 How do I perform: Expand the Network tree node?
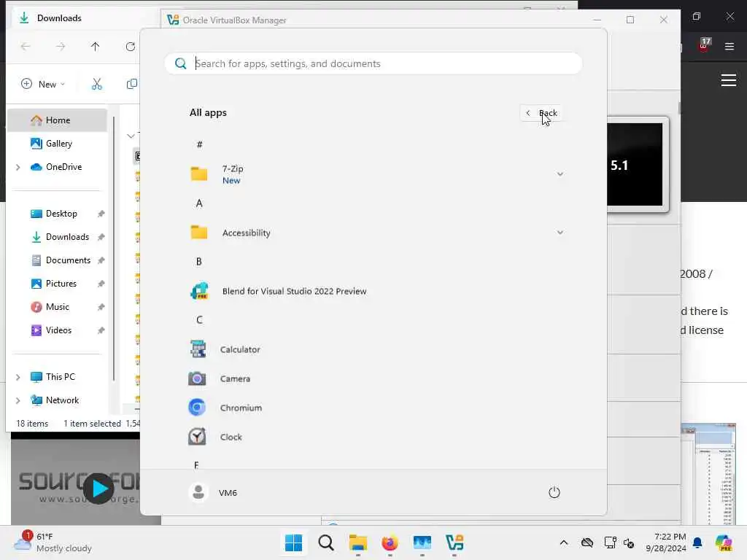pos(18,400)
